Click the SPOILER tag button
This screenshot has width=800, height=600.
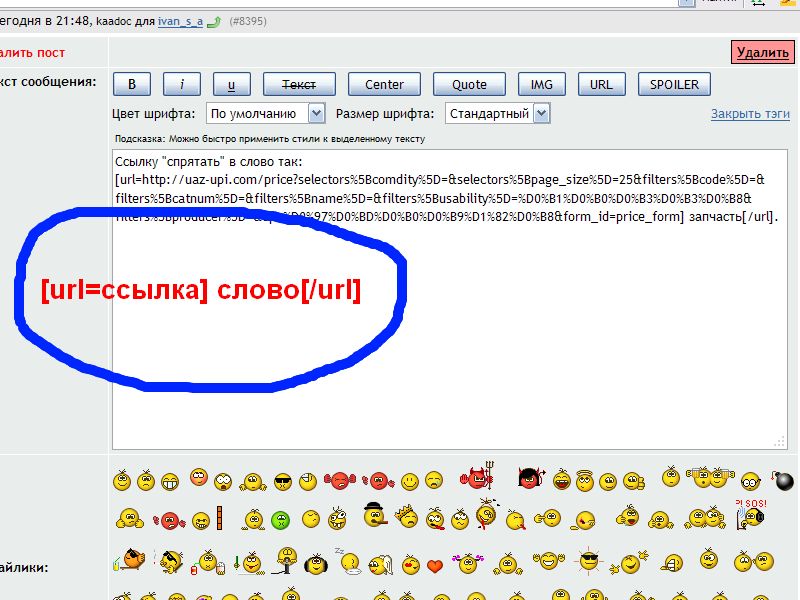coord(673,85)
